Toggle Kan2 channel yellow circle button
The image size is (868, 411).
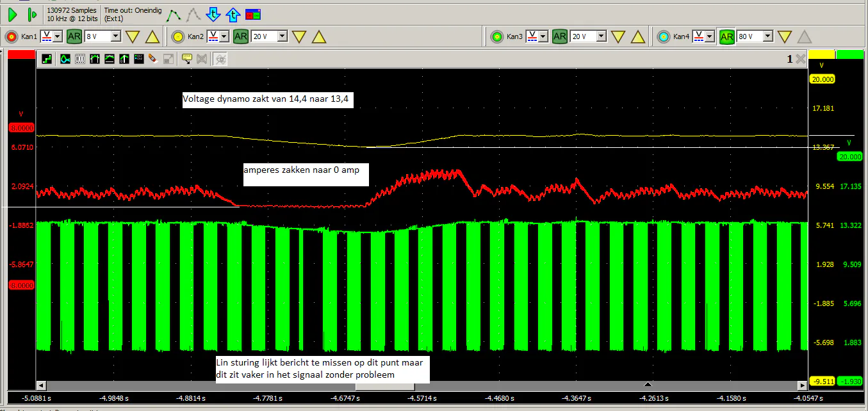pyautogui.click(x=178, y=36)
